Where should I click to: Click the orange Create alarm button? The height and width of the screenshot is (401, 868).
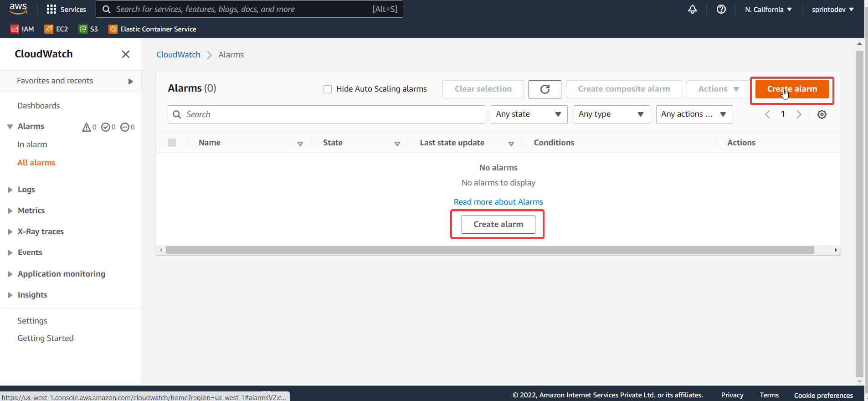click(x=792, y=89)
